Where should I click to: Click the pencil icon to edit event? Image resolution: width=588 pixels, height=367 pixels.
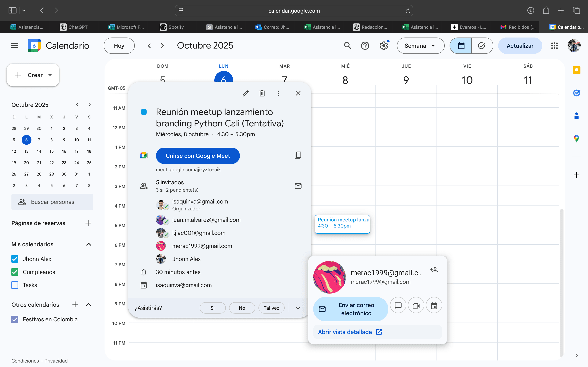pos(246,93)
